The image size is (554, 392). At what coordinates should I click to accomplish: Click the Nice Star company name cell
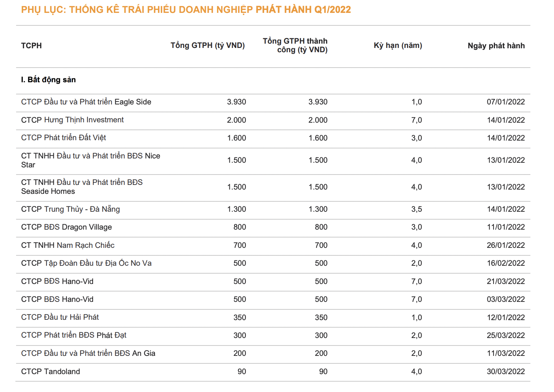90,160
